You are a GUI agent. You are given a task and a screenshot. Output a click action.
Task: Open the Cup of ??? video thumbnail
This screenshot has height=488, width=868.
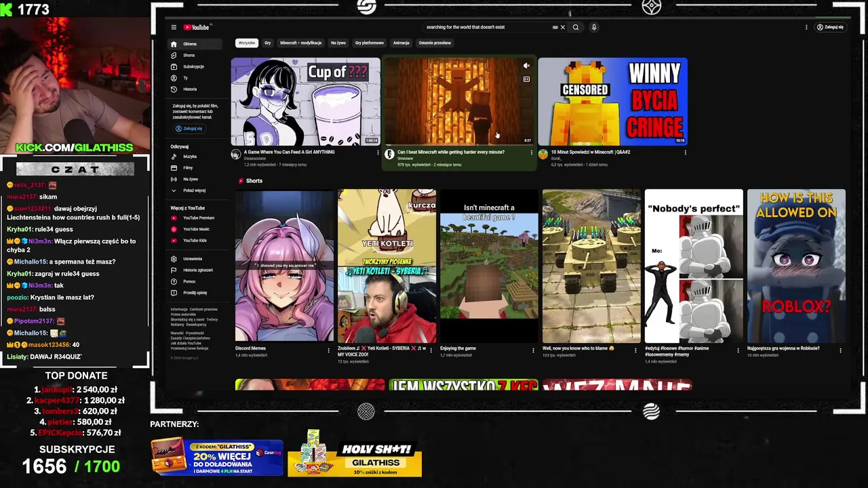(x=305, y=102)
